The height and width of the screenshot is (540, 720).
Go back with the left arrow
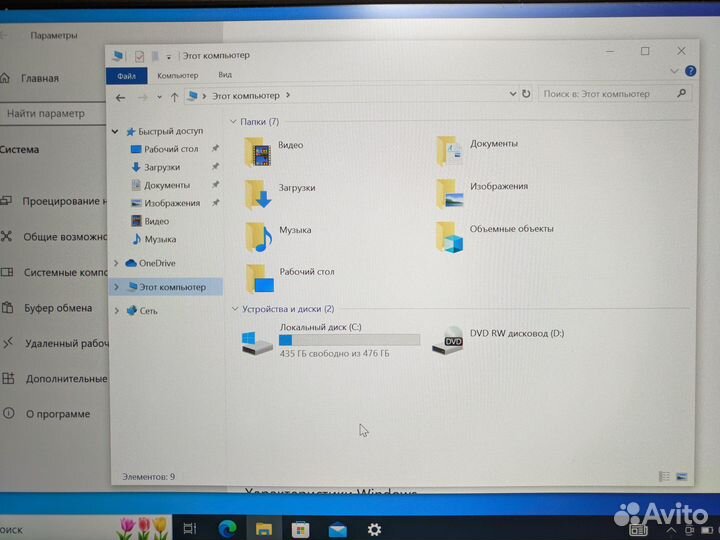(120, 98)
